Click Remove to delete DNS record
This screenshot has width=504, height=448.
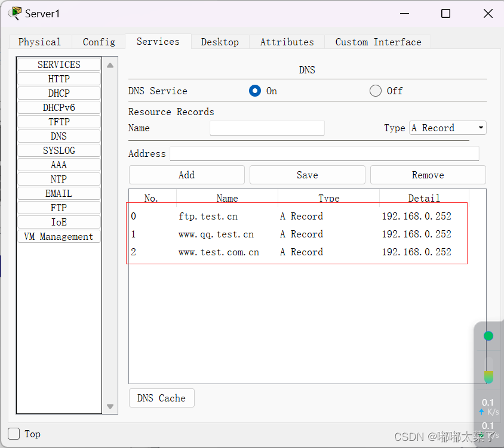pyautogui.click(x=428, y=175)
